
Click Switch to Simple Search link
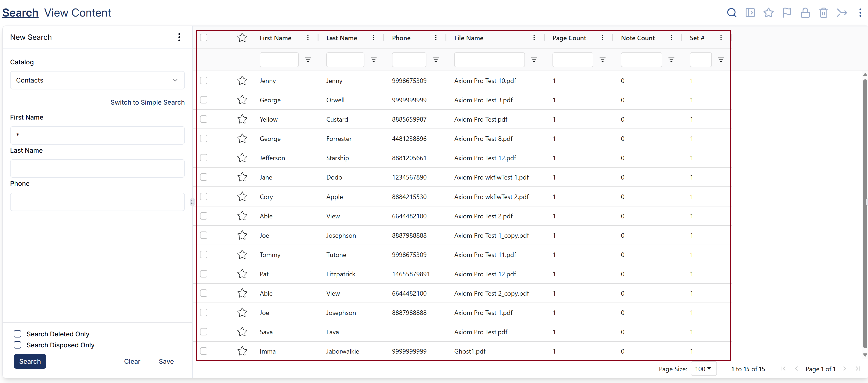(x=148, y=102)
